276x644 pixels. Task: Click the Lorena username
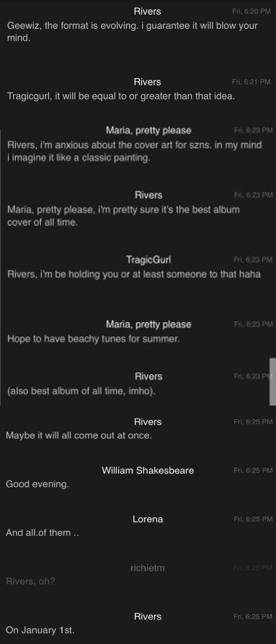[148, 519]
